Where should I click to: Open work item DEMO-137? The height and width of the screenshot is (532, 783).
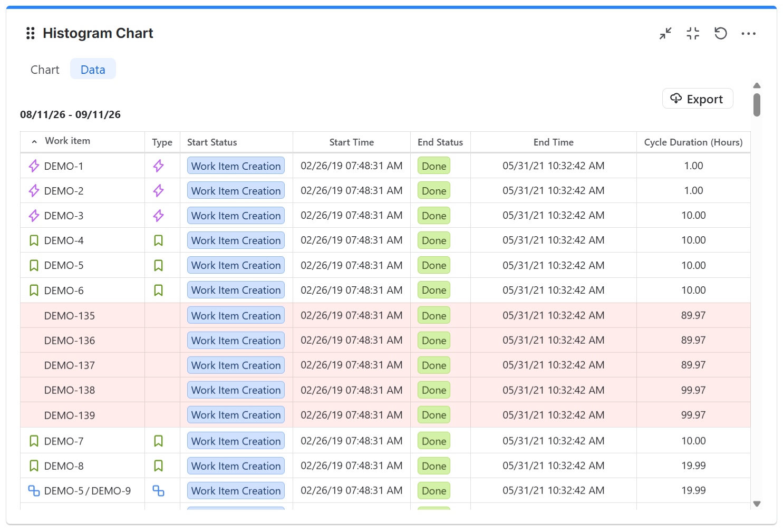[70, 365]
